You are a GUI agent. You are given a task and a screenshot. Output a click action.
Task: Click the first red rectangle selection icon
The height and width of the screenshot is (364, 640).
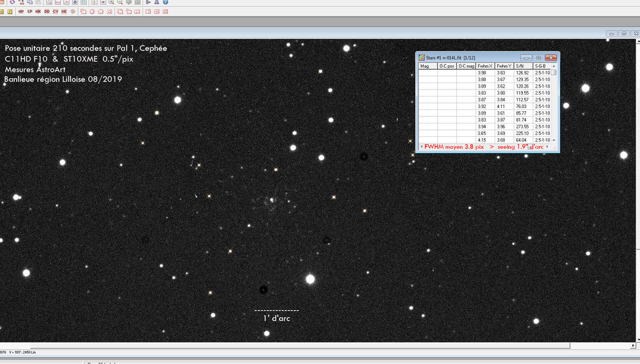[83, 12]
